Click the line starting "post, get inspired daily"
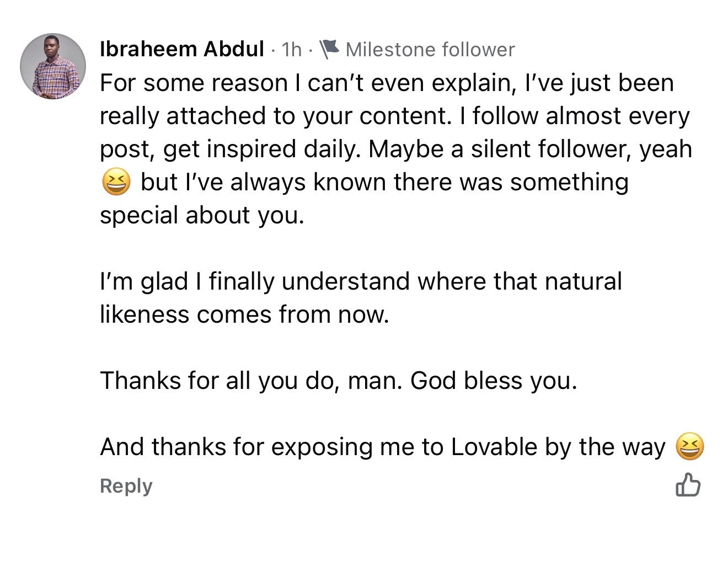Viewport: 728px width, 566px height. click(395, 149)
